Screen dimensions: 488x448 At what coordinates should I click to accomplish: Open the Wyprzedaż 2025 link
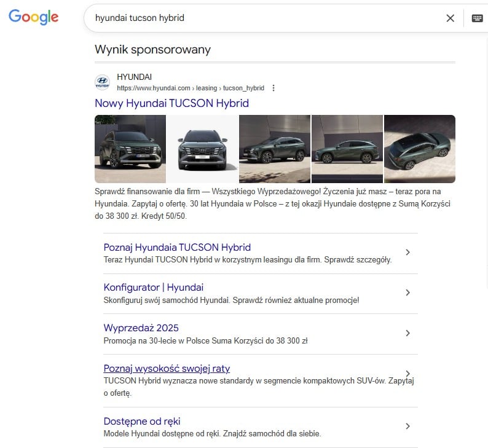pyautogui.click(x=141, y=328)
